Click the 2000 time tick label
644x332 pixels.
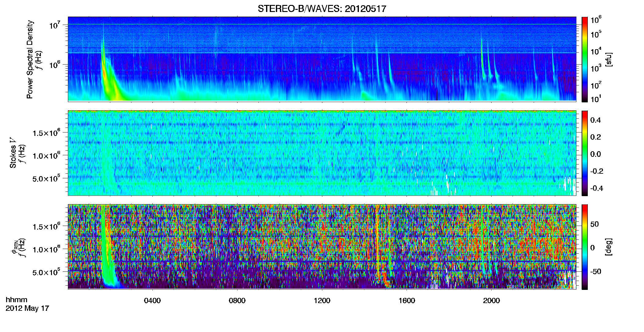tap(492, 301)
